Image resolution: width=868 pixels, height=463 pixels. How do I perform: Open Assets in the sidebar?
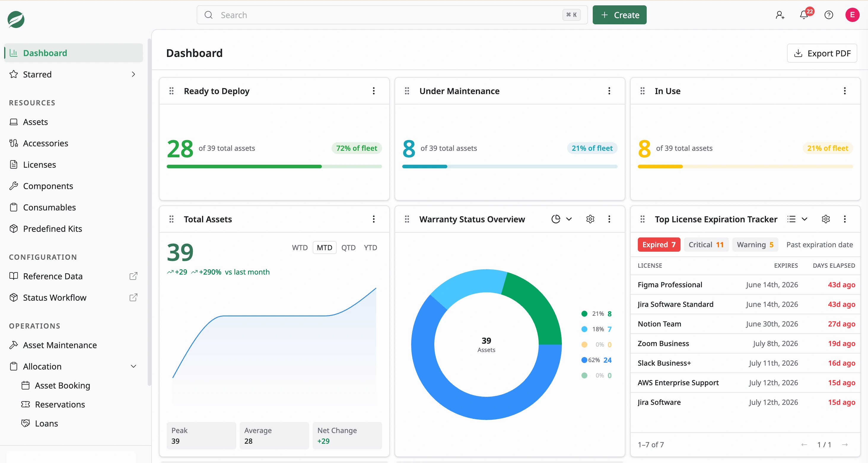(x=74, y=122)
